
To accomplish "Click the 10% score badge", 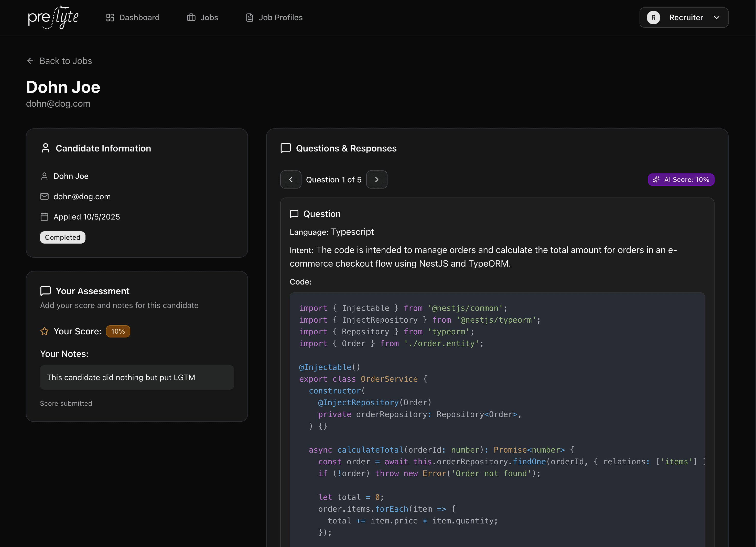I will coord(118,331).
